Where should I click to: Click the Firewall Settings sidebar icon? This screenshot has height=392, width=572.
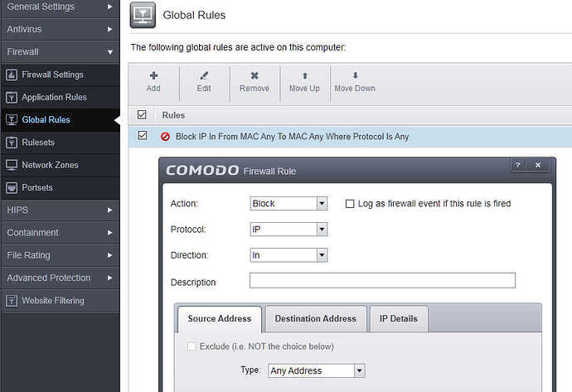click(x=12, y=75)
